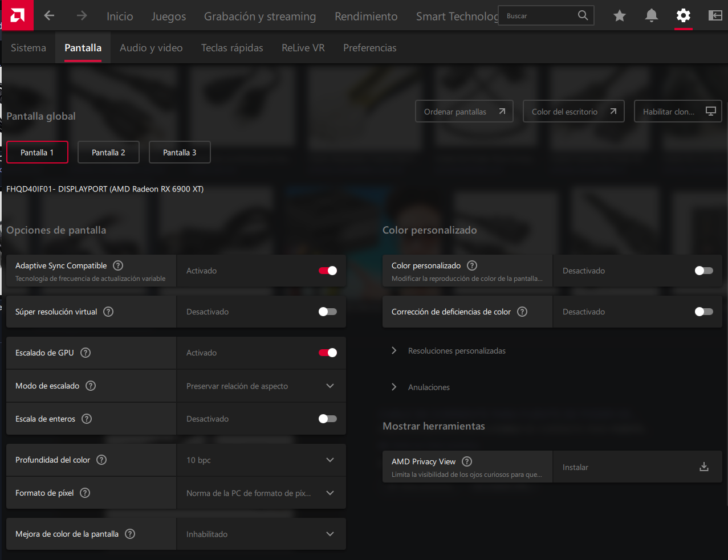The image size is (728, 560).
Task: Show help for Escala de enteros
Action: point(87,419)
